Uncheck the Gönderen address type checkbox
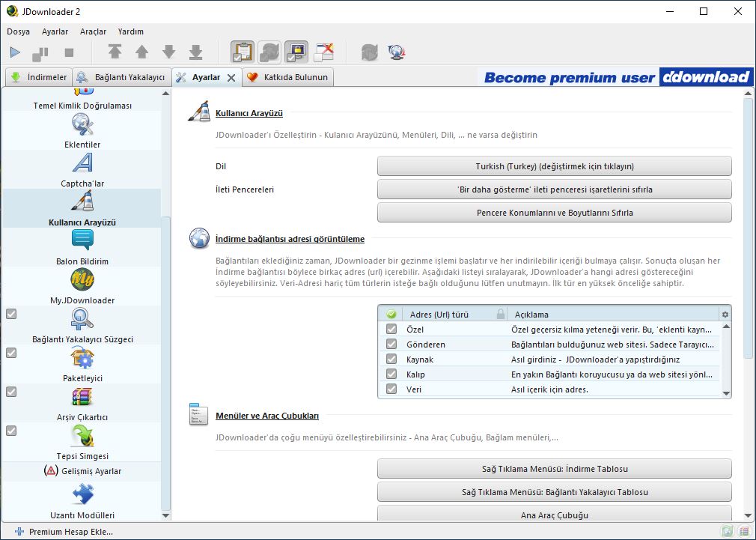 [x=391, y=344]
